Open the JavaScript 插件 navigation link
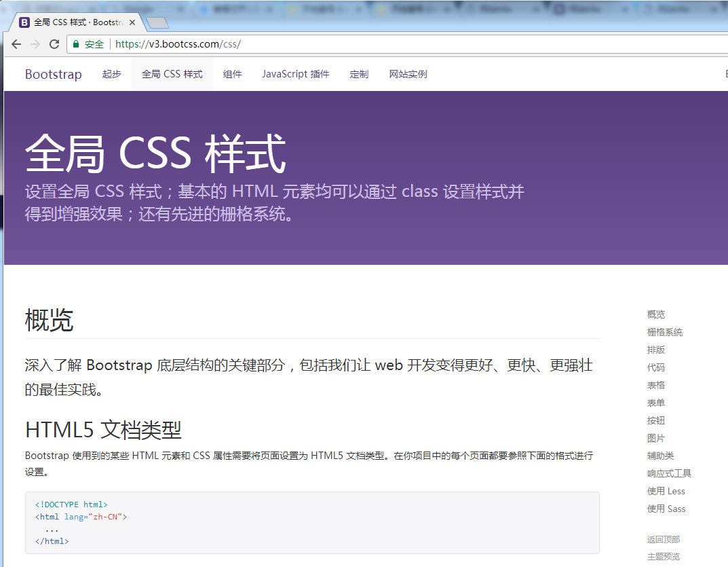Screen dimensions: 728x567 pyautogui.click(x=295, y=74)
